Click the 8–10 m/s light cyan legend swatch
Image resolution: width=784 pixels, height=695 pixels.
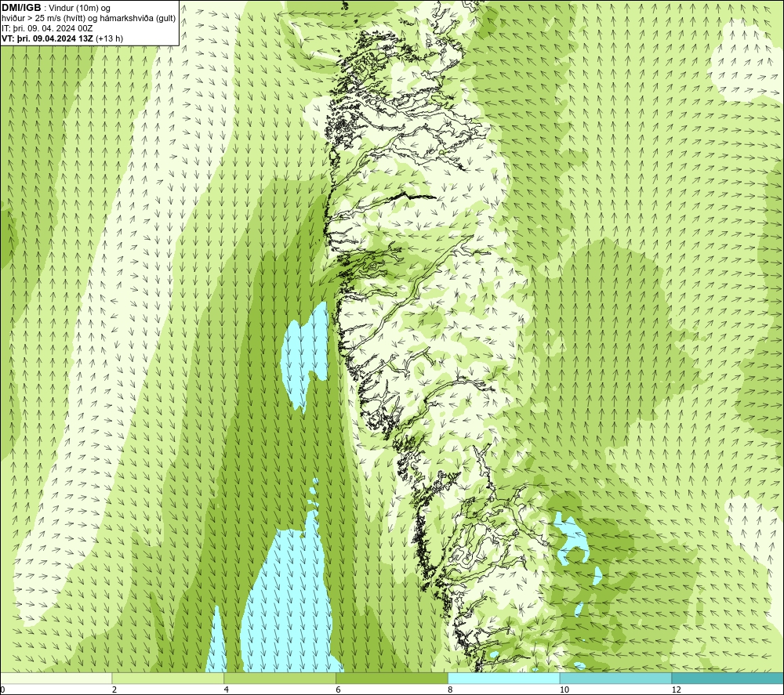pos(504,678)
